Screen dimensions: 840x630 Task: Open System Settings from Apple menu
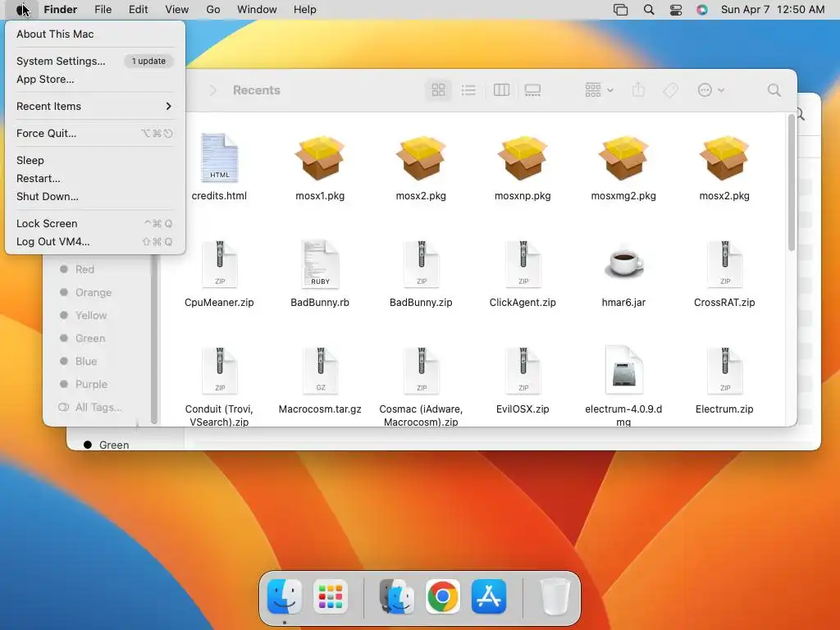click(x=95, y=61)
